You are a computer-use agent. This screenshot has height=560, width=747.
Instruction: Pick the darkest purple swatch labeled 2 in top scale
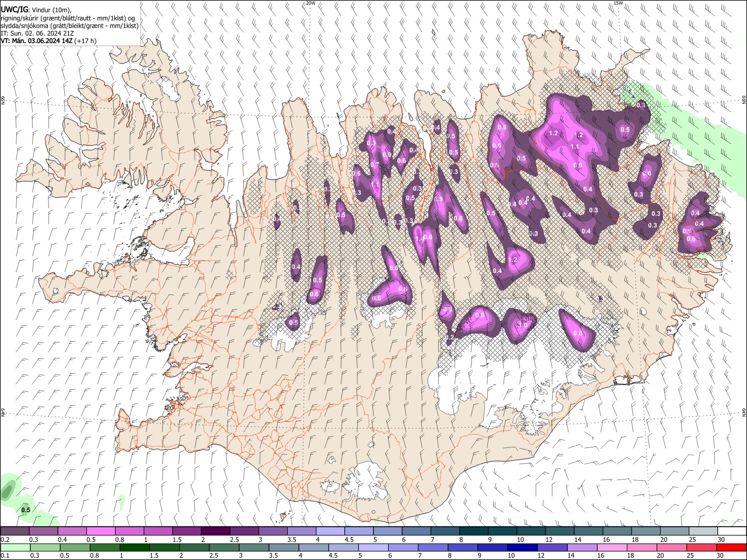pyautogui.click(x=215, y=531)
